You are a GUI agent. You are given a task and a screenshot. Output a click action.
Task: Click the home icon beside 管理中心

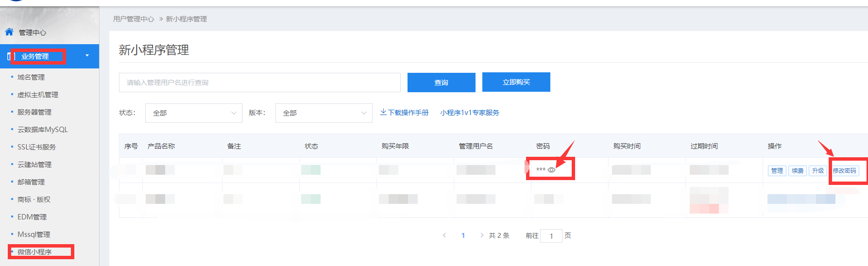9,32
